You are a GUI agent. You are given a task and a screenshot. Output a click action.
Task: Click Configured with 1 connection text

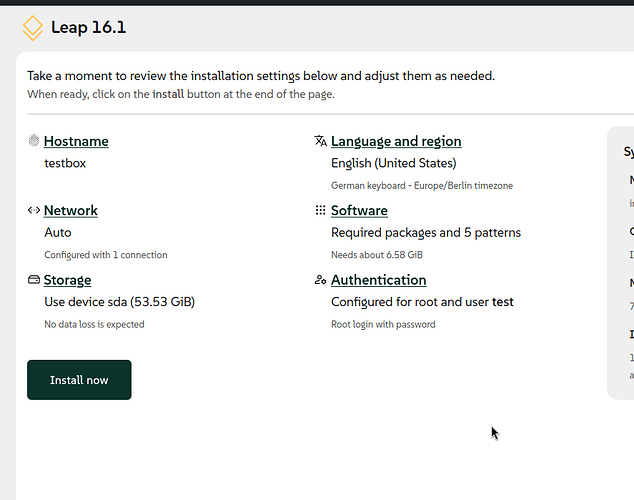pos(106,255)
